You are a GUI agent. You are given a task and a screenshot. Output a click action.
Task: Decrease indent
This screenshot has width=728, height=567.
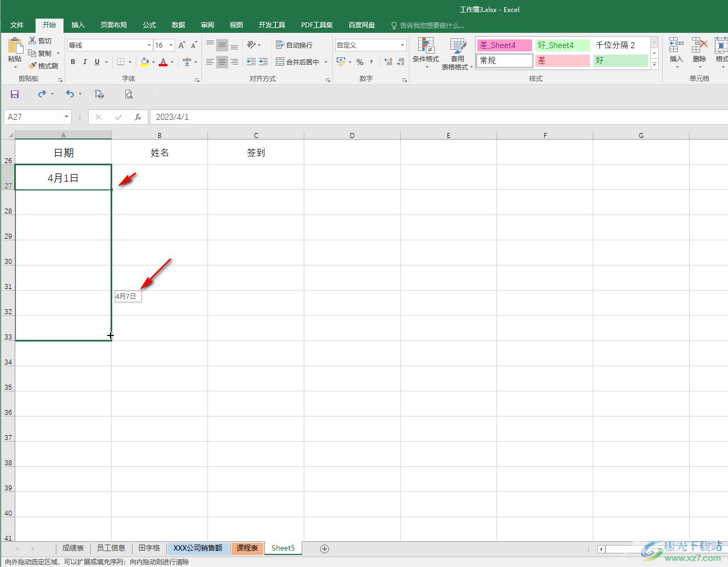[251, 62]
